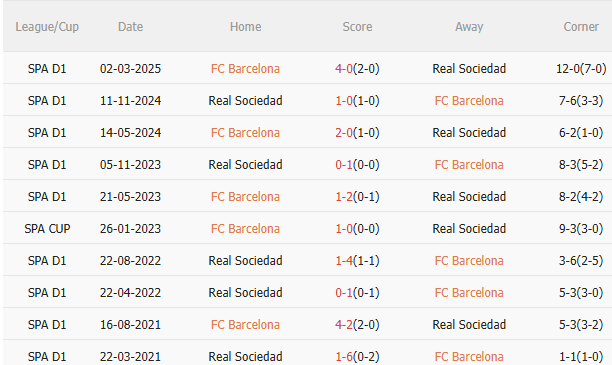Select FC Barcelona away team on 05-11-2023

(x=469, y=165)
